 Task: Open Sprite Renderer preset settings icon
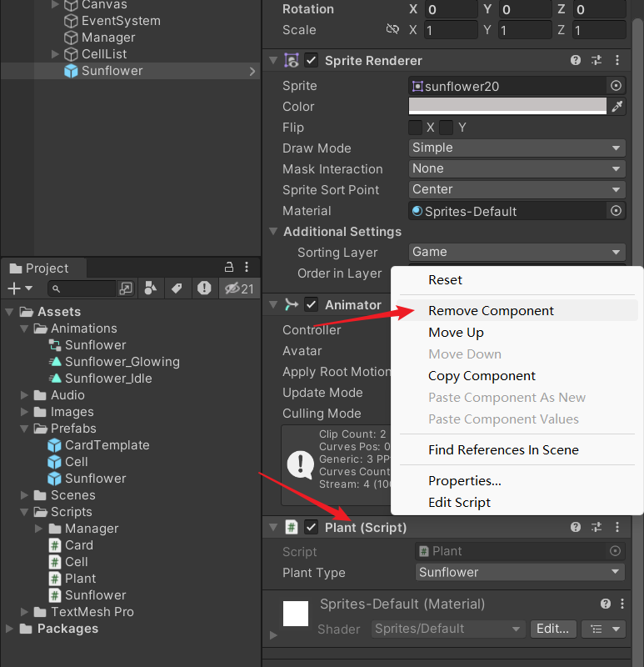pyautogui.click(x=597, y=61)
